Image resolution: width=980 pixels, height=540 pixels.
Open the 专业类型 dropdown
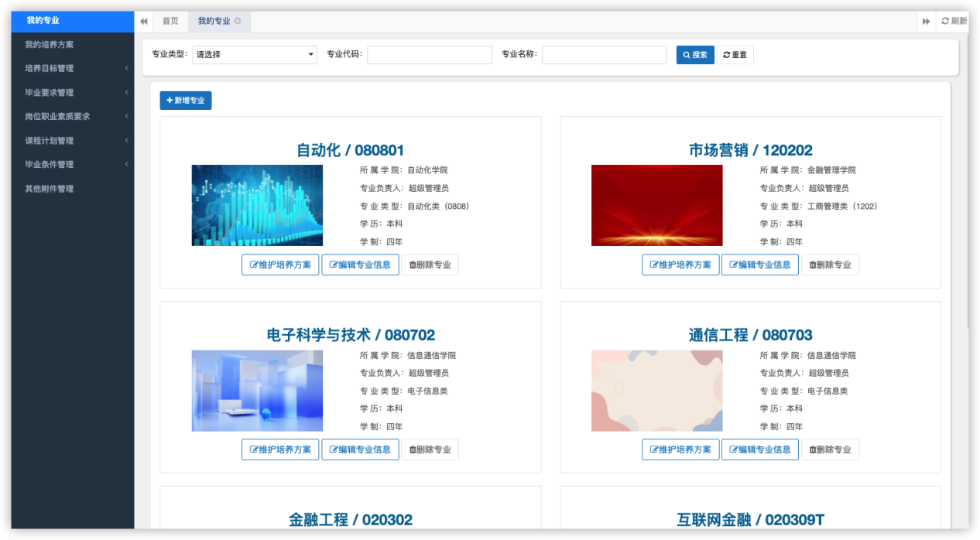click(255, 55)
